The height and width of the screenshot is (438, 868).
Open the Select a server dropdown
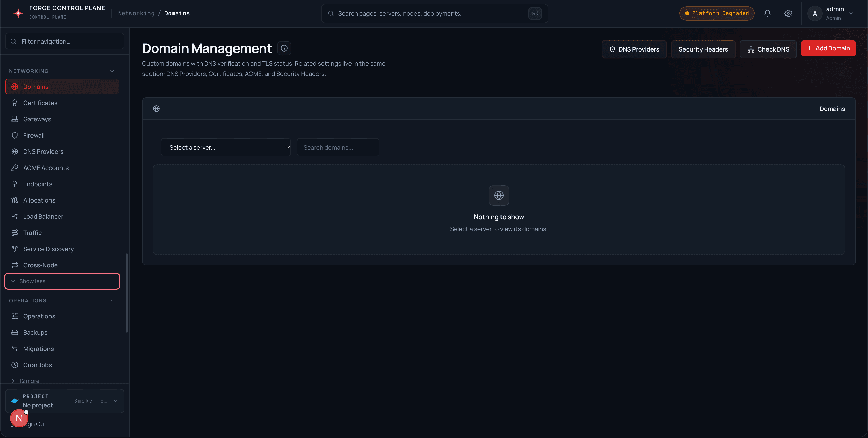226,147
